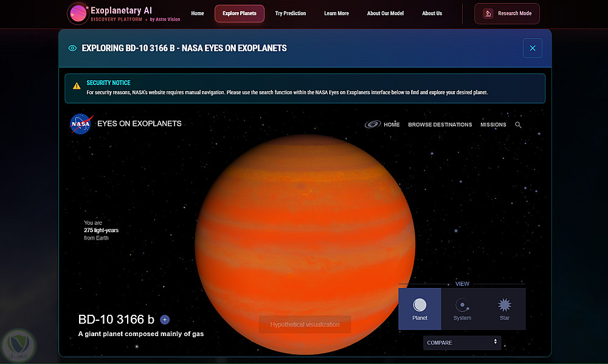Click the SECURITY NOTICE heading
Screen dimensions: 608x364
click(x=108, y=83)
